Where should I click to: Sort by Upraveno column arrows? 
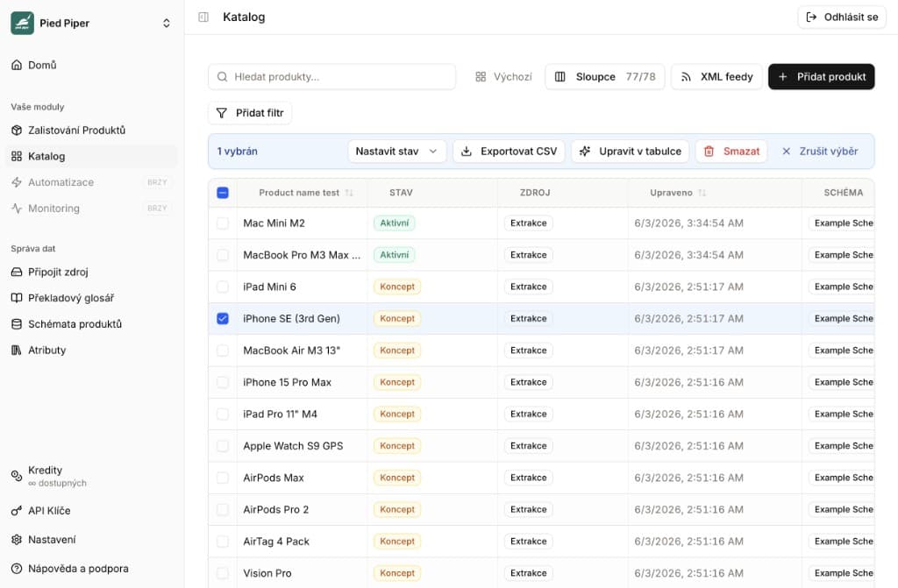click(702, 193)
